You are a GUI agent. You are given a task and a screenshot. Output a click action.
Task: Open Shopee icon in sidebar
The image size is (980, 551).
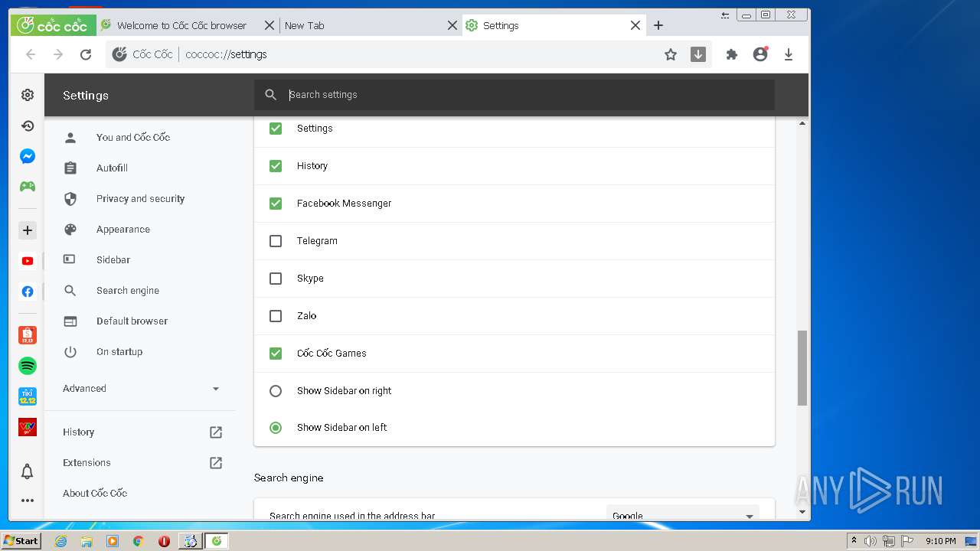pos(28,334)
